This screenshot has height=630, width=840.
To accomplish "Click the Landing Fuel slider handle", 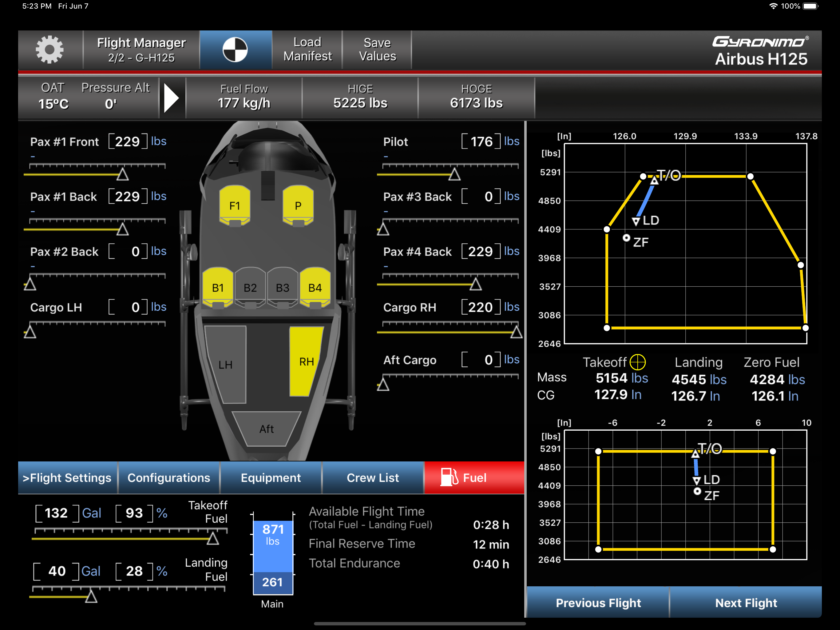I will coord(91,596).
